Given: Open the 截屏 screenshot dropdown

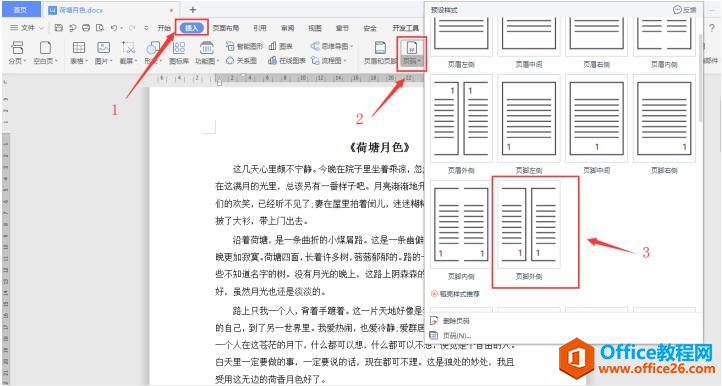Looking at the screenshot, I should click(x=128, y=53).
